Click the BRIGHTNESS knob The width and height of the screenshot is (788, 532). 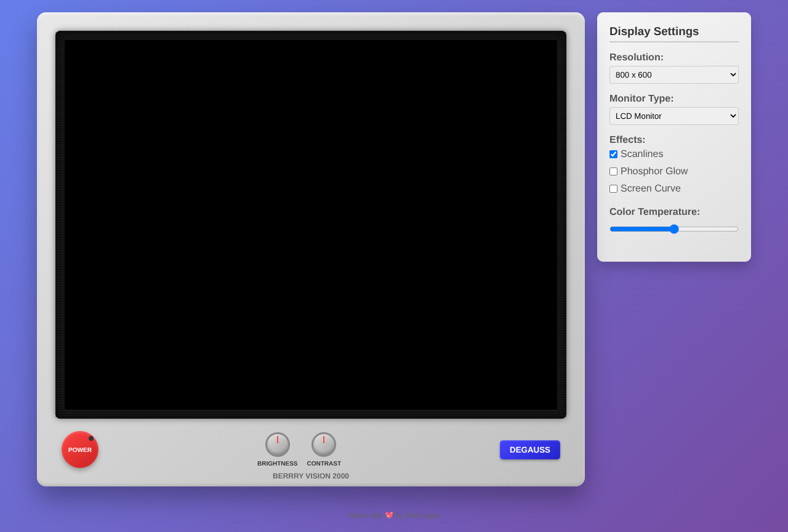(277, 446)
